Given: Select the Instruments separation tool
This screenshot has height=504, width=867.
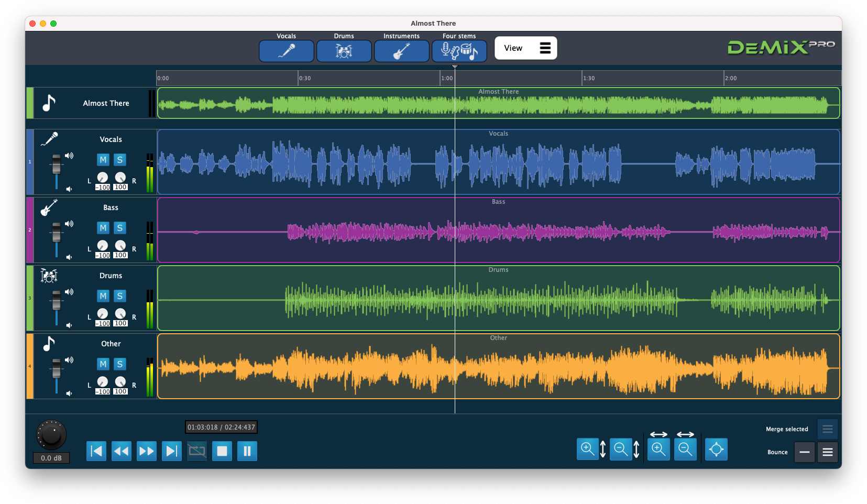Looking at the screenshot, I should pyautogui.click(x=401, y=50).
